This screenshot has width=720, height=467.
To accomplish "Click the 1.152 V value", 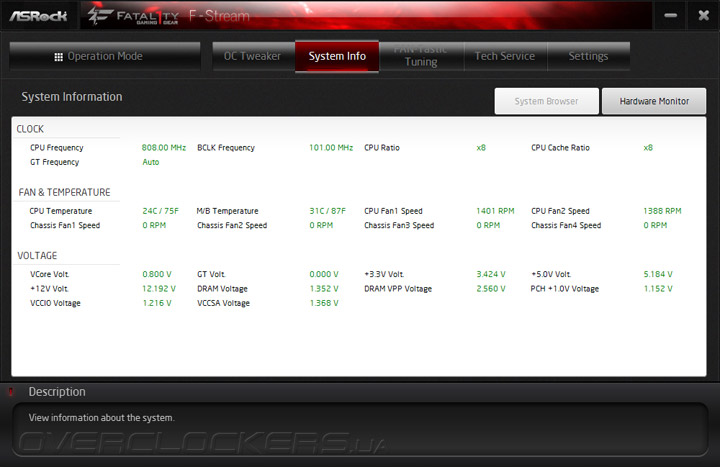I will tap(658, 289).
